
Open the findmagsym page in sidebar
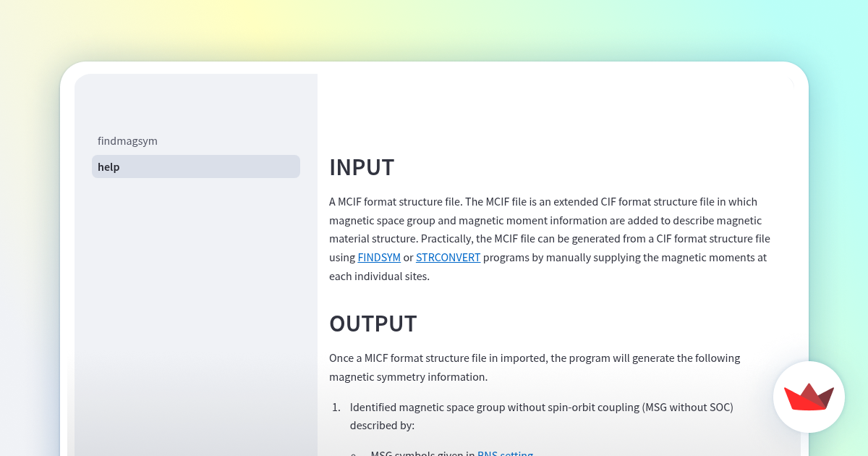click(x=195, y=141)
